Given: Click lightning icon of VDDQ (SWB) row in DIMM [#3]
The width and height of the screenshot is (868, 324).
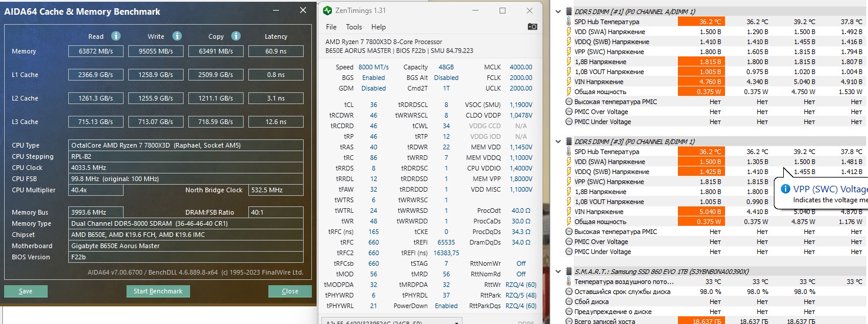Looking at the screenshot, I should pyautogui.click(x=568, y=172).
